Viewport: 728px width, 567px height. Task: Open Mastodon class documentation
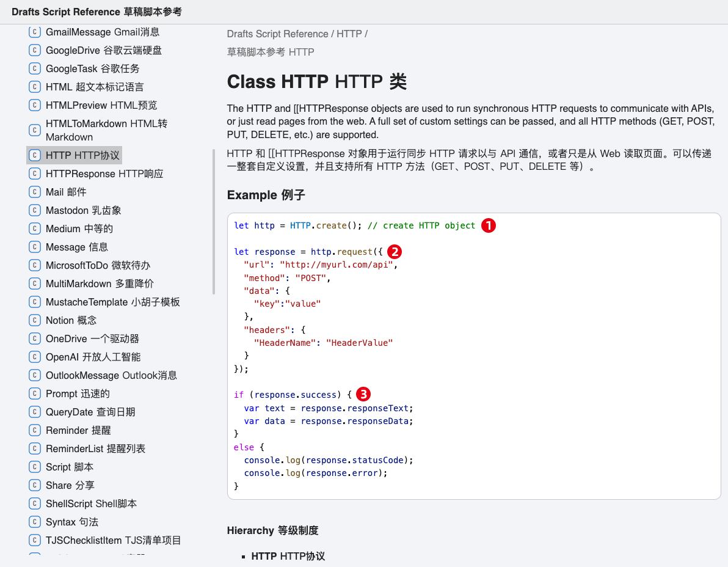[x=83, y=210]
